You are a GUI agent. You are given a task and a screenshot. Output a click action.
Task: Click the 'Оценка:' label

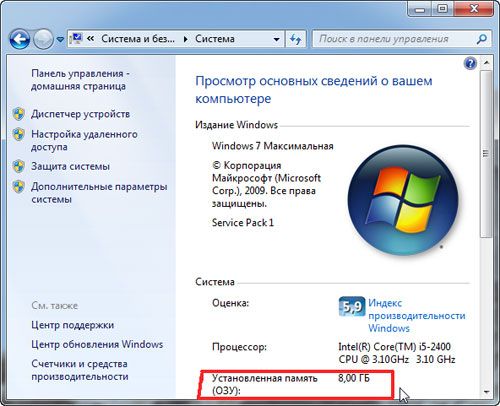[231, 303]
